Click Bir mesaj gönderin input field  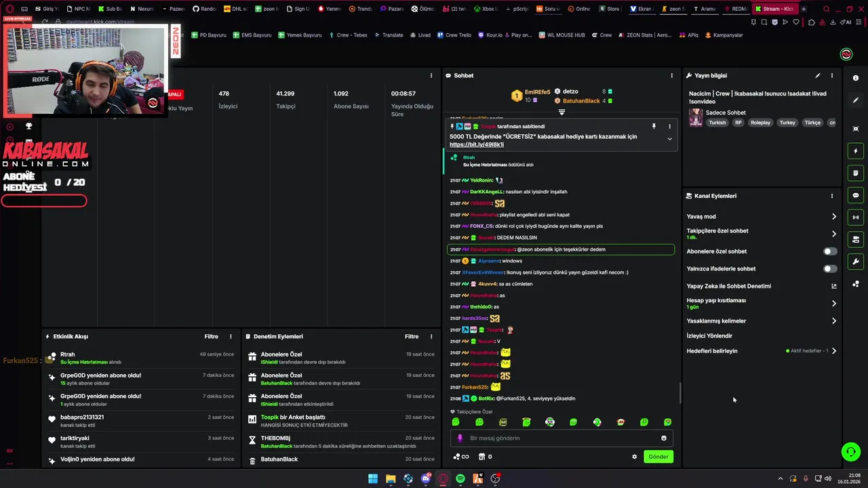(x=562, y=438)
